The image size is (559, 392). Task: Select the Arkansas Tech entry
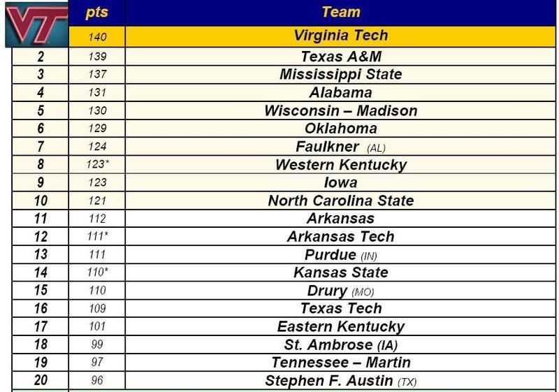pos(341,237)
